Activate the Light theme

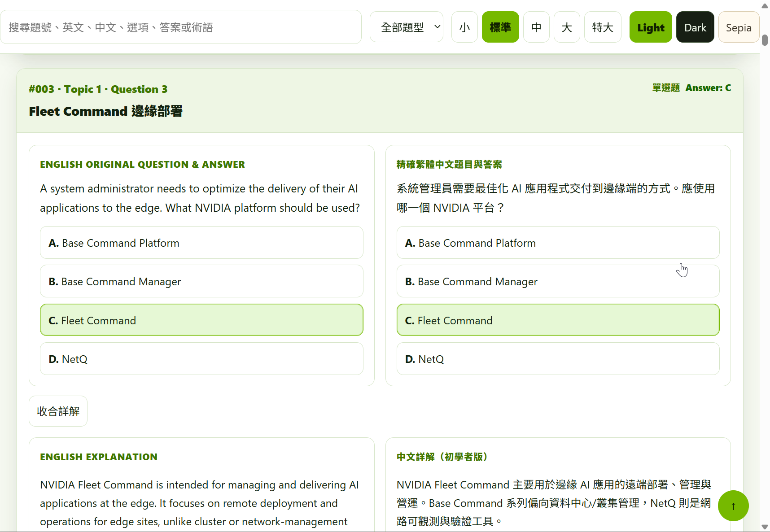tap(651, 27)
